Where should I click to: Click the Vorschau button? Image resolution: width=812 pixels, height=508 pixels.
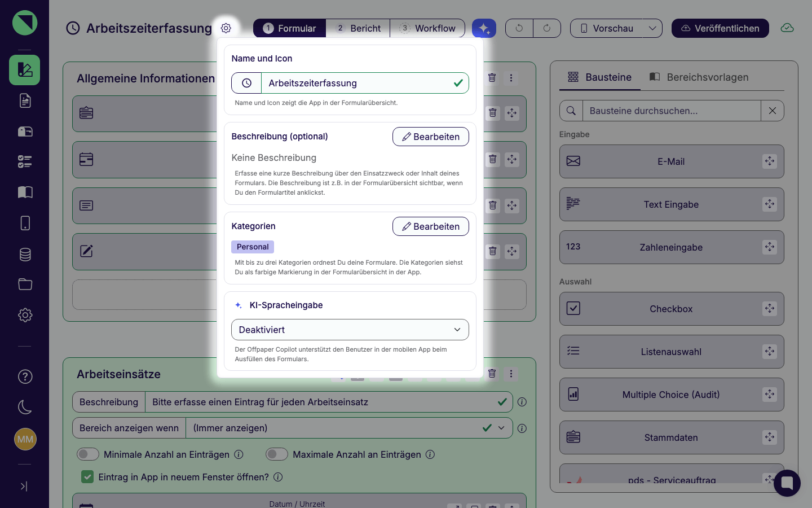tap(606, 28)
